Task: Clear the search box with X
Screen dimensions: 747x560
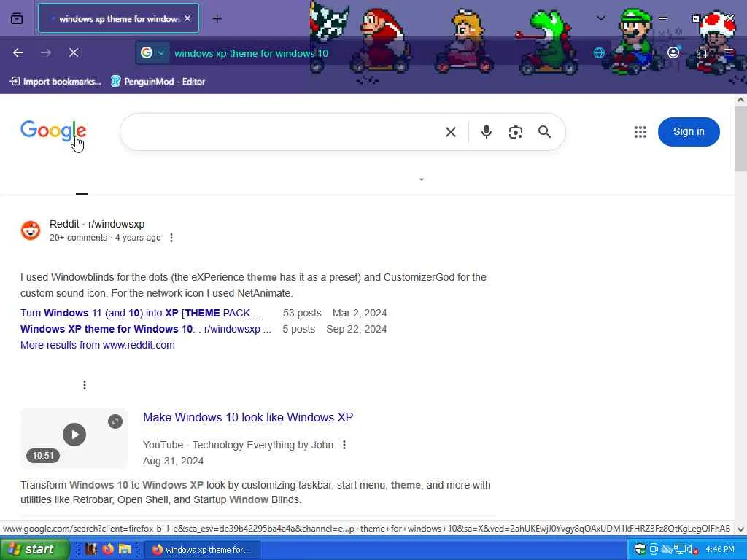Action: [451, 132]
